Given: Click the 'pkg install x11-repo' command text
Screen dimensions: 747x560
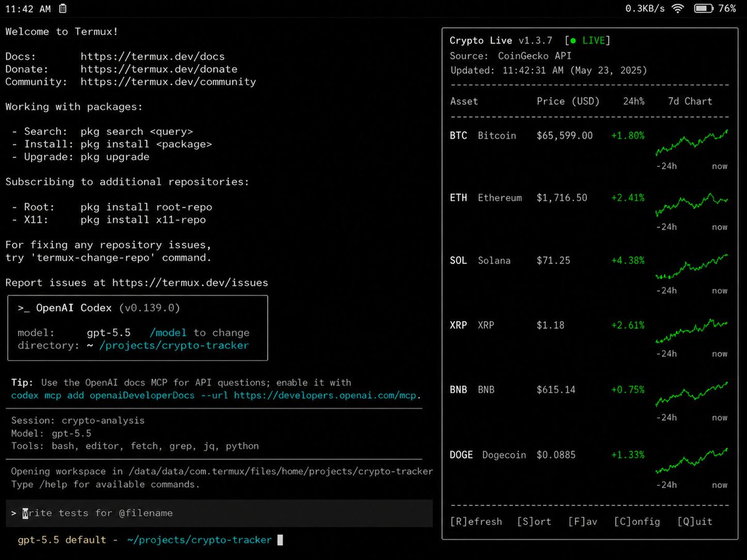Looking at the screenshot, I should point(143,220).
